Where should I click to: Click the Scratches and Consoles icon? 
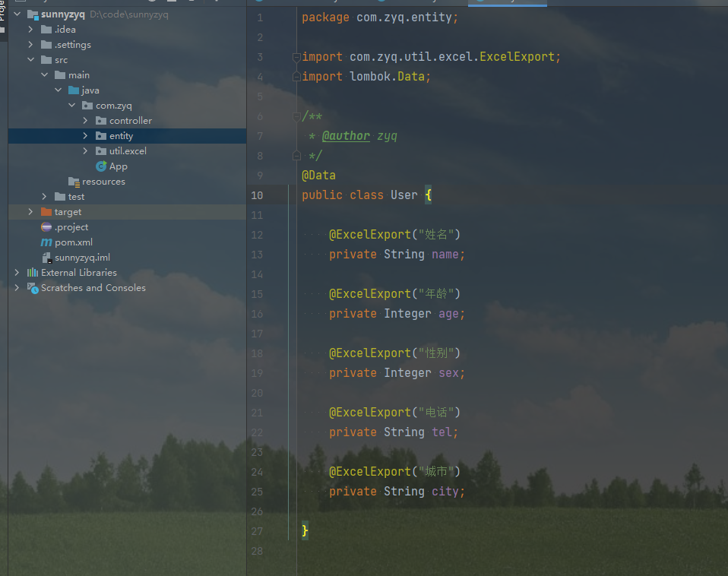pos(33,288)
